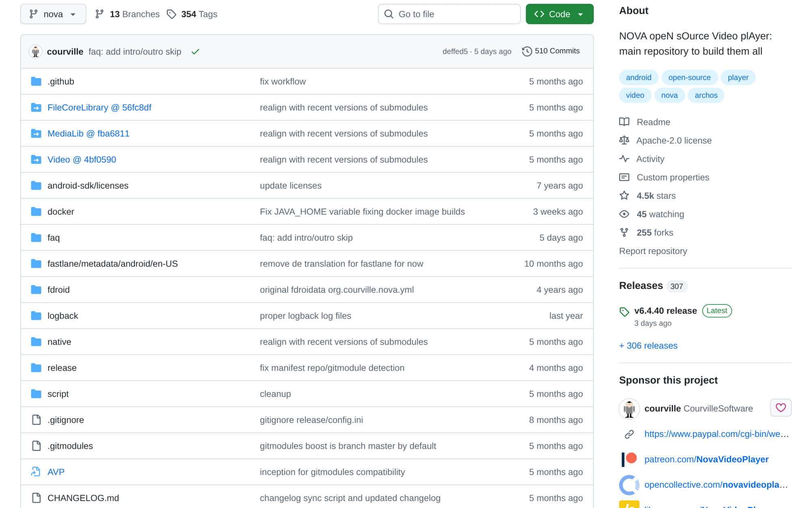
Task: Open the deffed5 commit hash
Action: coord(455,52)
